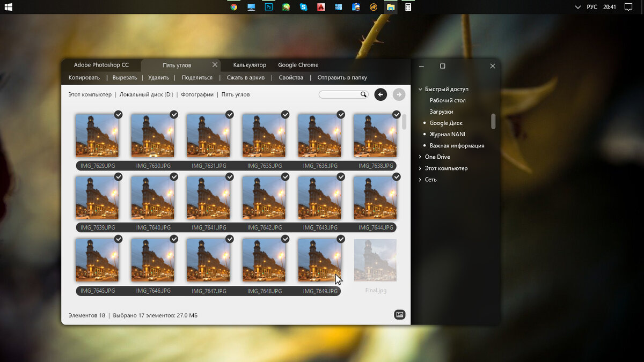Expand Сеть in the sidebar
This screenshot has width=644, height=362.
(x=420, y=179)
